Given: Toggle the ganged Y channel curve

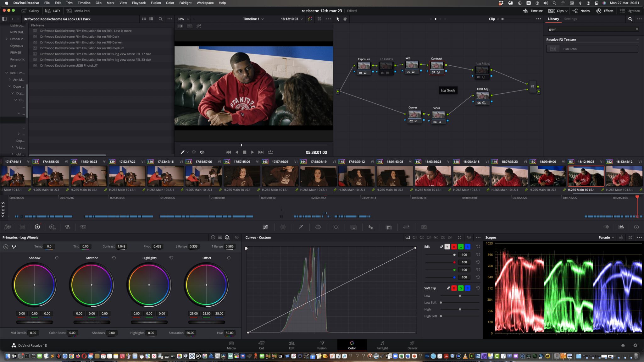Looking at the screenshot, I should pos(447,247).
